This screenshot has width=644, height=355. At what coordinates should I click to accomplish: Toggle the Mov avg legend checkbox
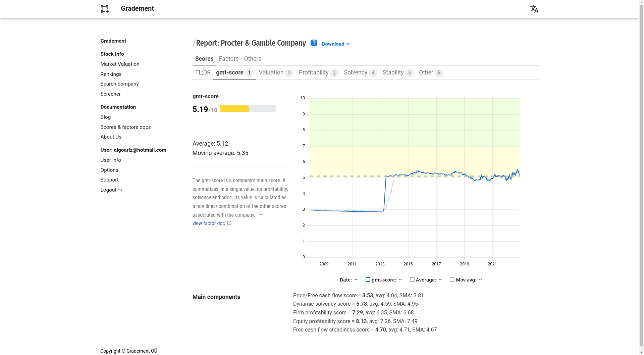click(452, 280)
